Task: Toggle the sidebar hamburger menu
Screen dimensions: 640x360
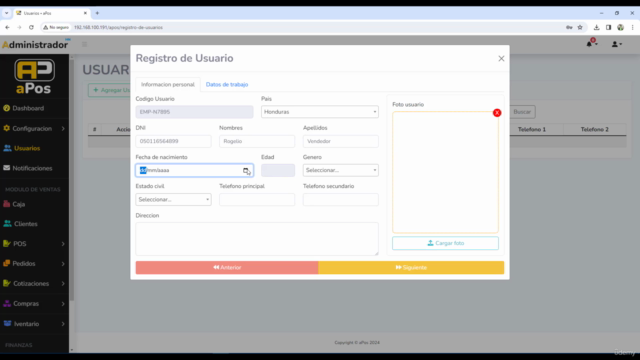Action: (84, 44)
